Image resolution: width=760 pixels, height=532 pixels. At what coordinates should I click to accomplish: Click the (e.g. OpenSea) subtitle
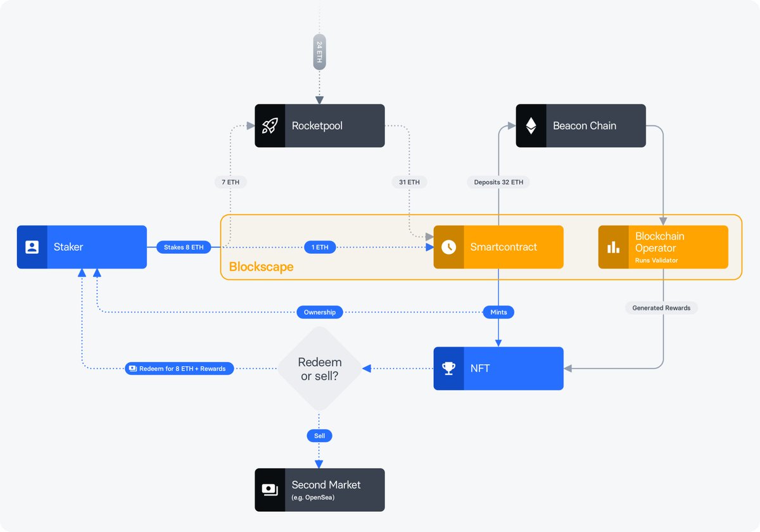coord(313,498)
